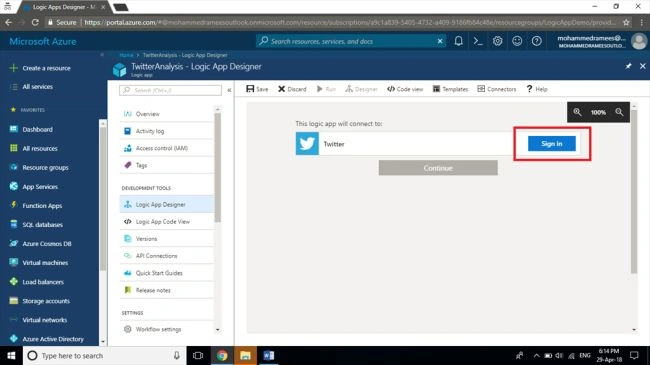
Task: Open File Explorer from the taskbar
Action: point(245,355)
